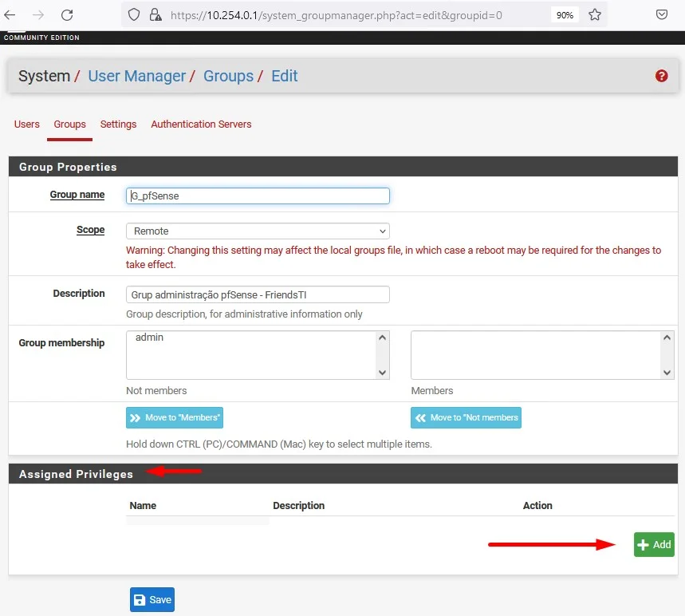
Task: Click the browser reload icon
Action: [67, 14]
